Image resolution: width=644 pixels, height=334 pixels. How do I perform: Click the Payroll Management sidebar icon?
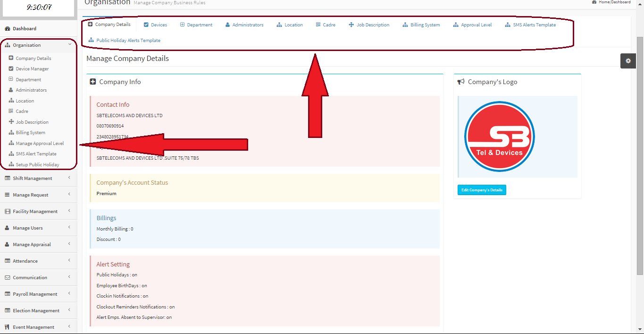(7, 294)
